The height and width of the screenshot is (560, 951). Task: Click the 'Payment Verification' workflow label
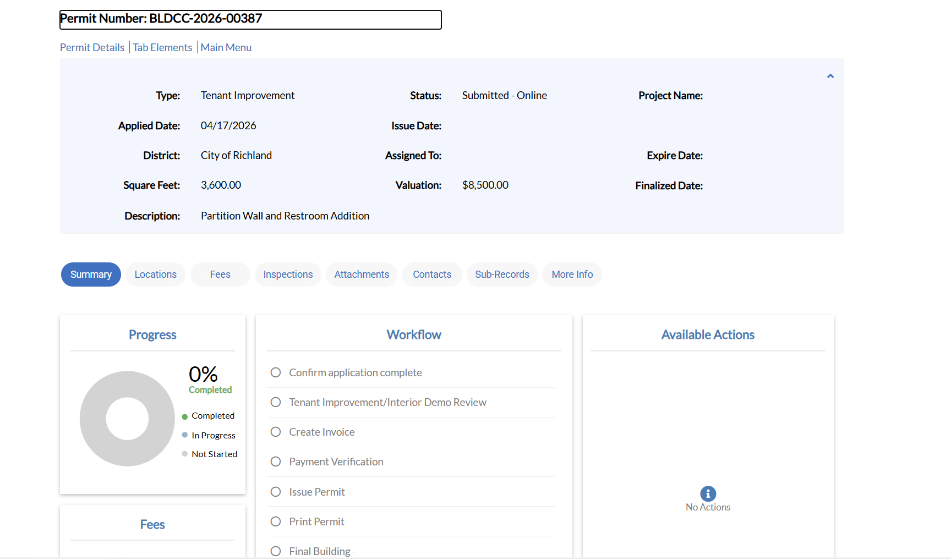click(x=336, y=462)
